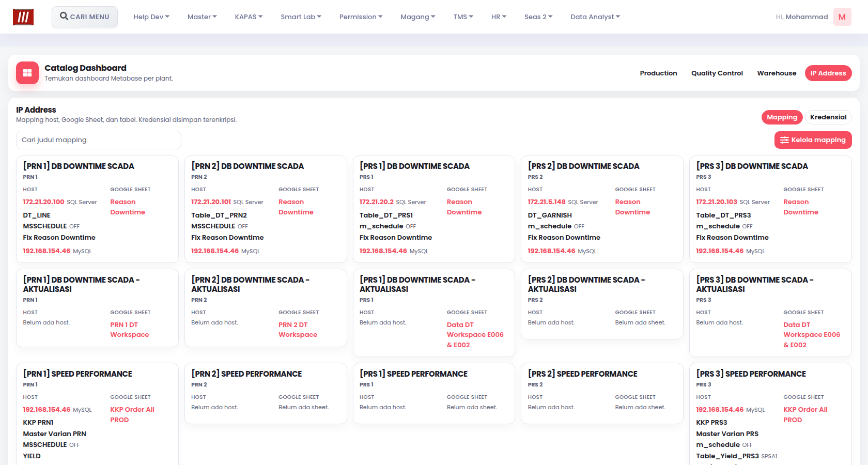
Task: Click the [PRS 1] SPEED PERFORMANCE card title
Action: click(x=413, y=374)
